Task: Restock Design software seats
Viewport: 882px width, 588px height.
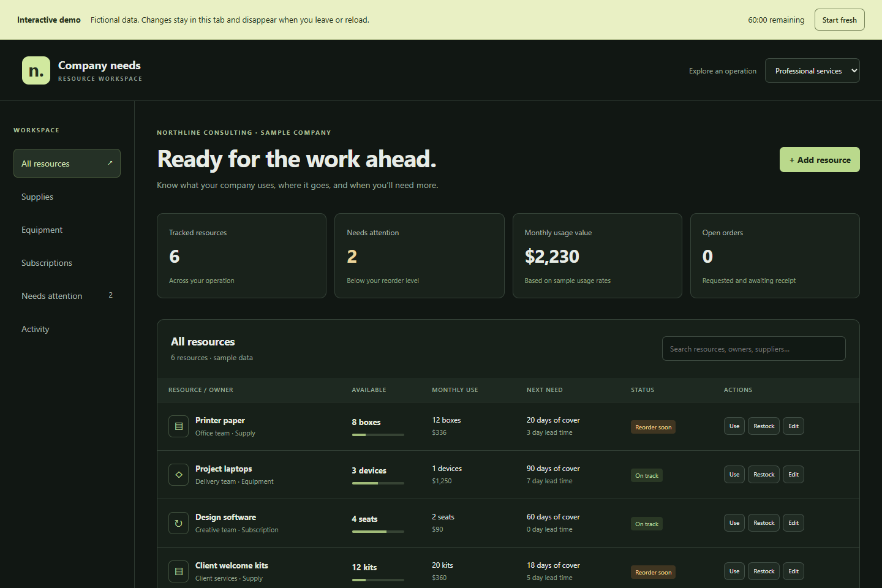Action: 764,523
